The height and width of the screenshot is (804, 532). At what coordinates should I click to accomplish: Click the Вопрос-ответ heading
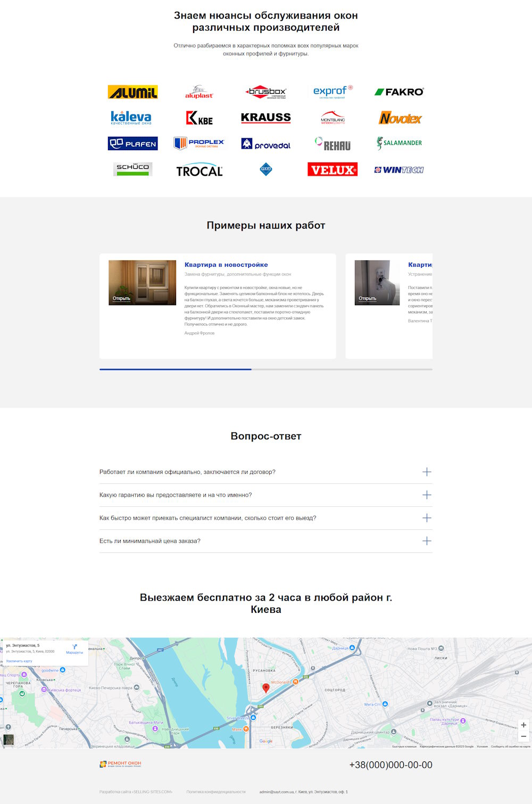point(266,436)
